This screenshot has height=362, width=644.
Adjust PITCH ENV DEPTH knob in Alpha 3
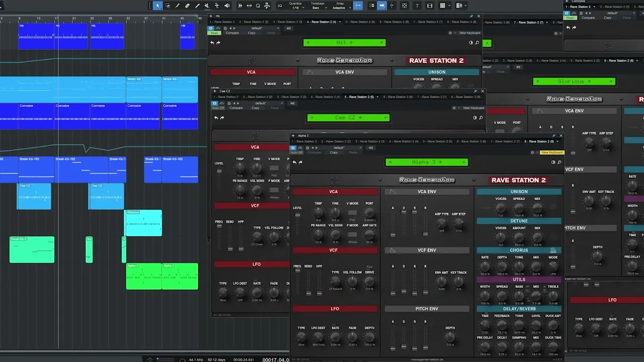(x=450, y=337)
